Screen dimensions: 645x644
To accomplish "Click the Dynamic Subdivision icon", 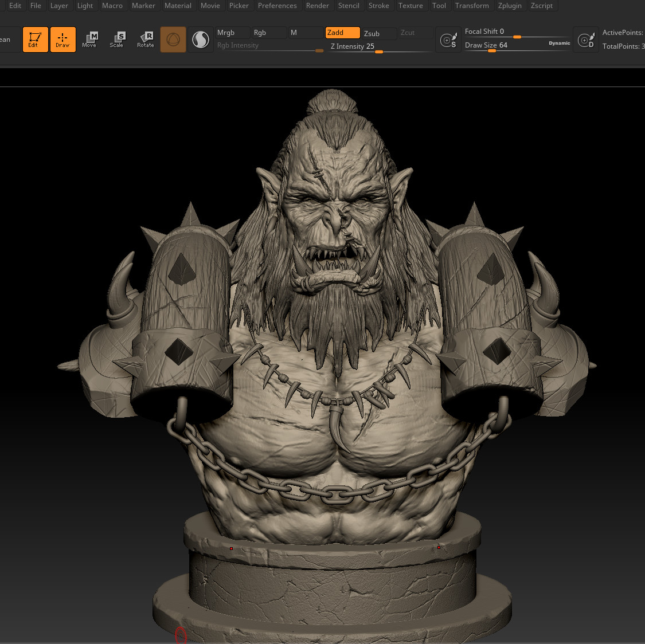I will click(x=586, y=40).
